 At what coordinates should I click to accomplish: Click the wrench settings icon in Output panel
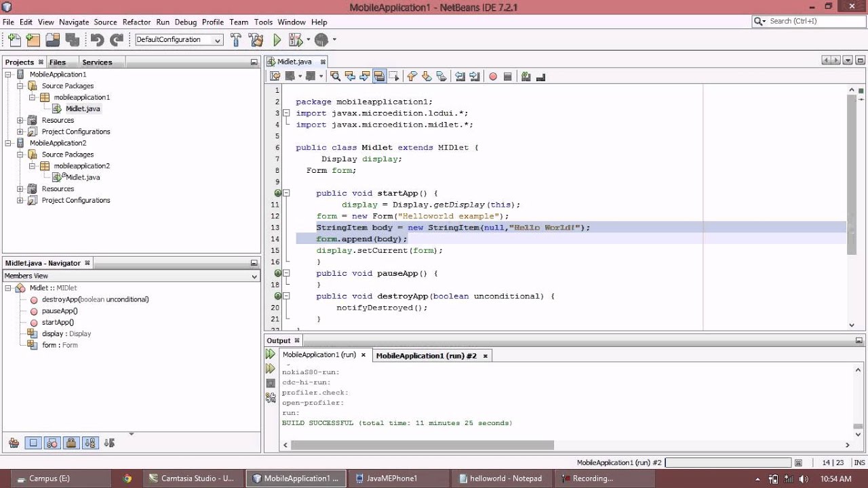pos(271,398)
